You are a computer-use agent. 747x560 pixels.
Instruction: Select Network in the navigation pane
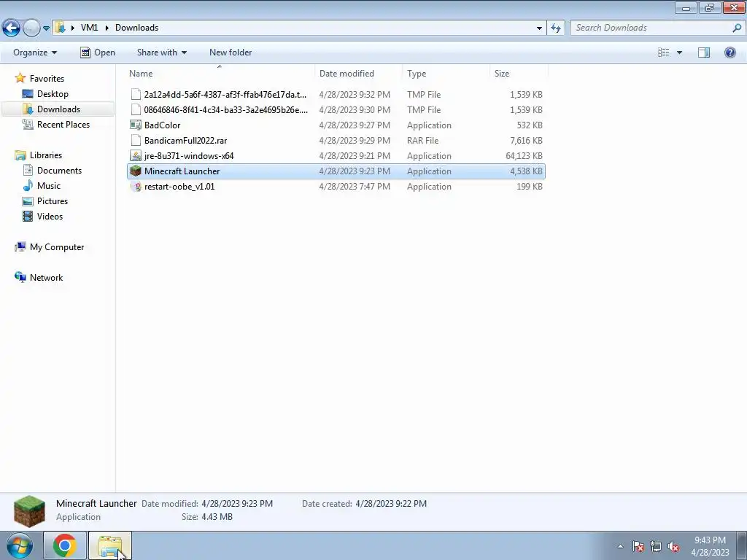[x=46, y=278]
